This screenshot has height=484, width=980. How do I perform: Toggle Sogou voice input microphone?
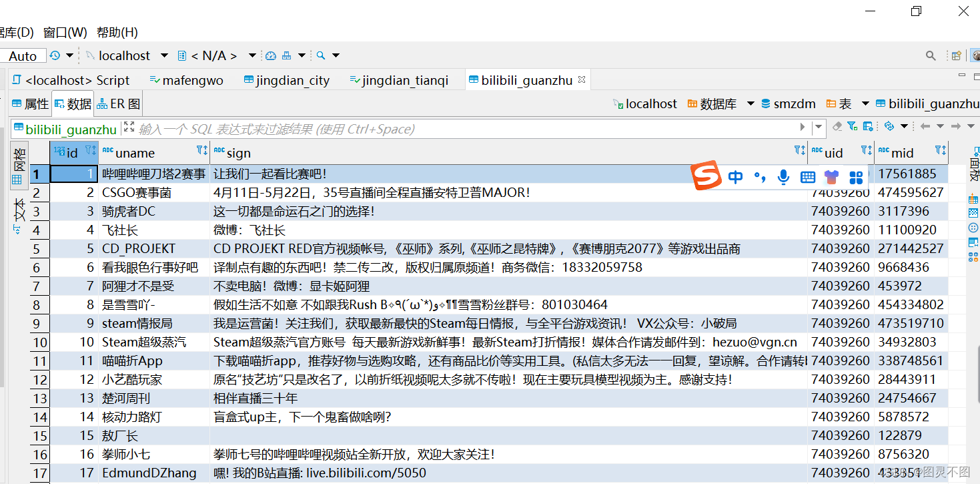(x=784, y=177)
